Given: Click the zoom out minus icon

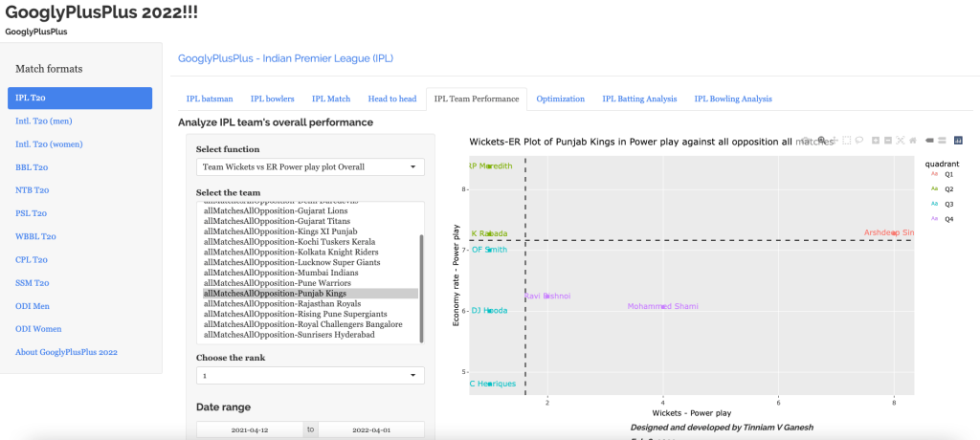Looking at the screenshot, I should point(888,141).
